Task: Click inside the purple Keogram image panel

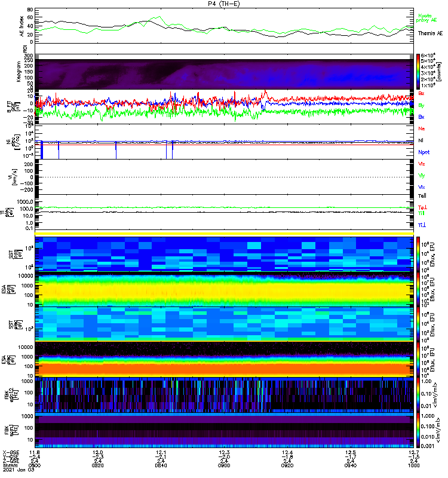Action: pyautogui.click(x=224, y=74)
